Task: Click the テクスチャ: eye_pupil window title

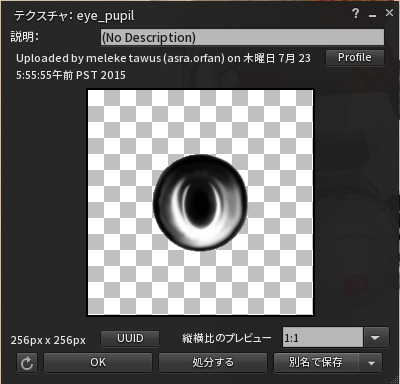Action: coord(74,16)
